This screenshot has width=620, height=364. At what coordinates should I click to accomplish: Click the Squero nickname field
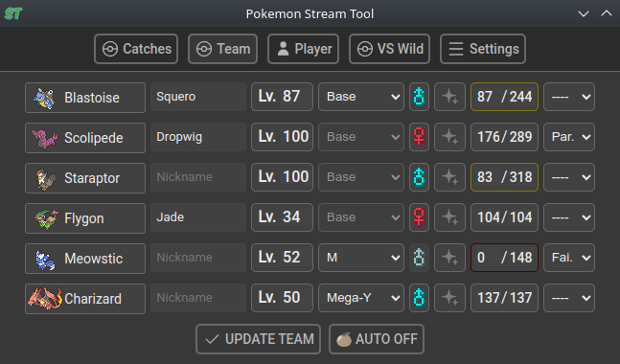[198, 97]
